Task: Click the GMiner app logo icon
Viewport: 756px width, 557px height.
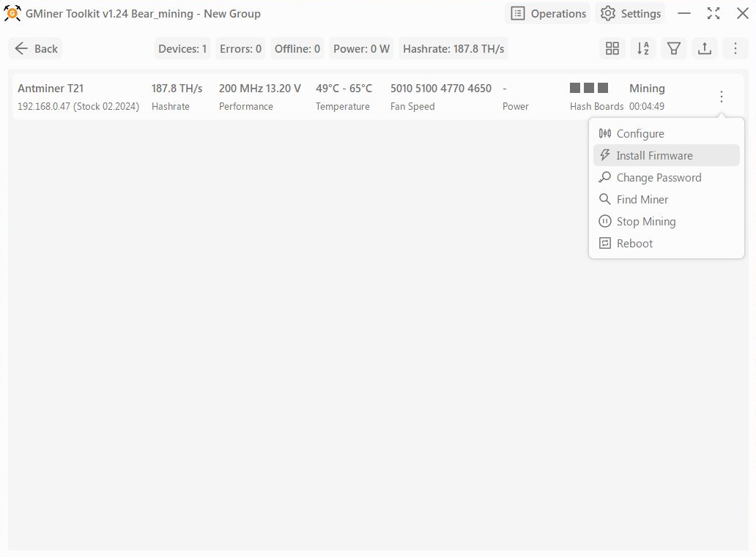Action: coord(12,13)
